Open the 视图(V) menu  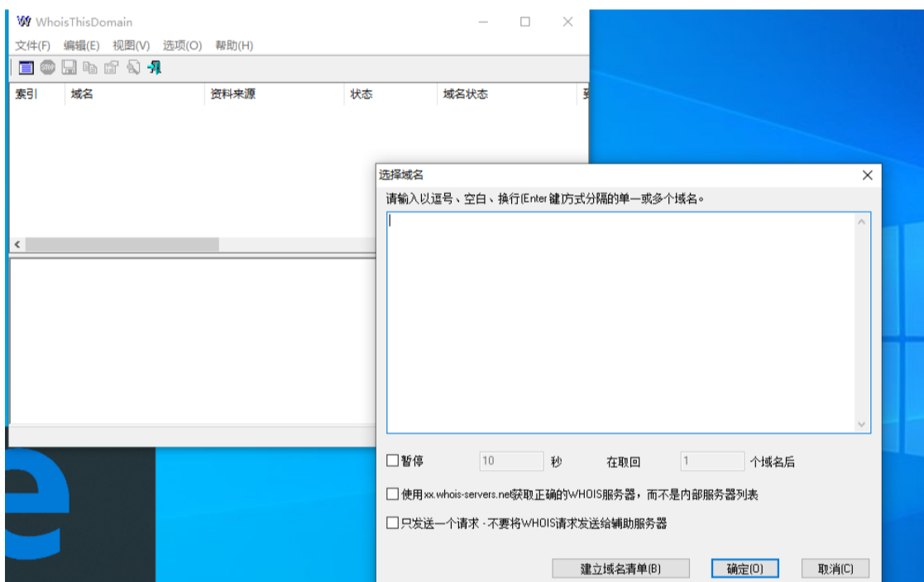click(x=131, y=45)
